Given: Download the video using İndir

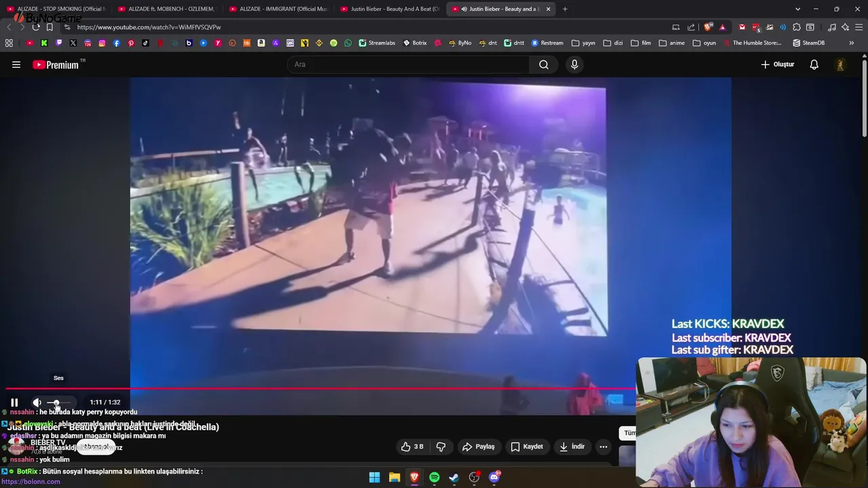Looking at the screenshot, I should (572, 447).
